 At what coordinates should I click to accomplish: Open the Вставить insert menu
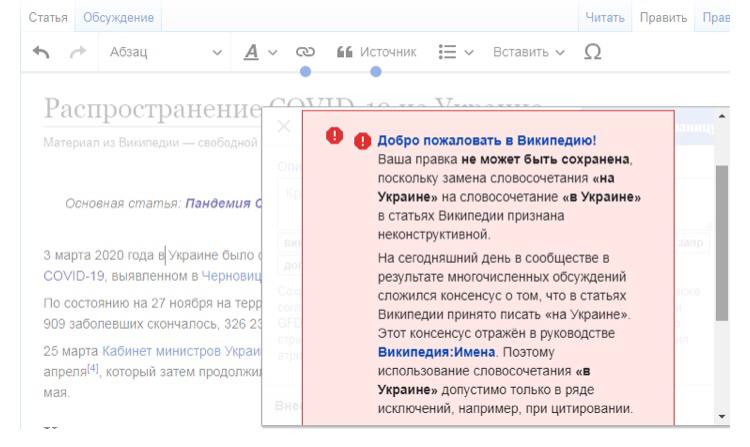click(529, 52)
